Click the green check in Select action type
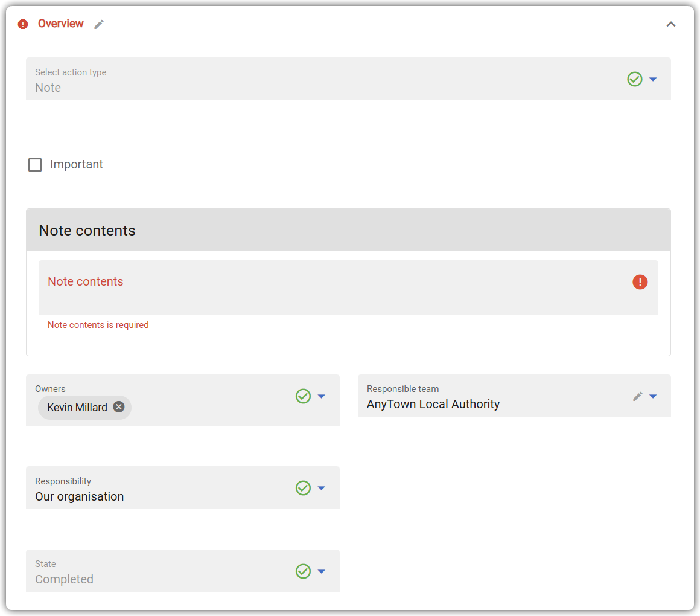Viewport: 700px width, 616px height. pos(634,79)
